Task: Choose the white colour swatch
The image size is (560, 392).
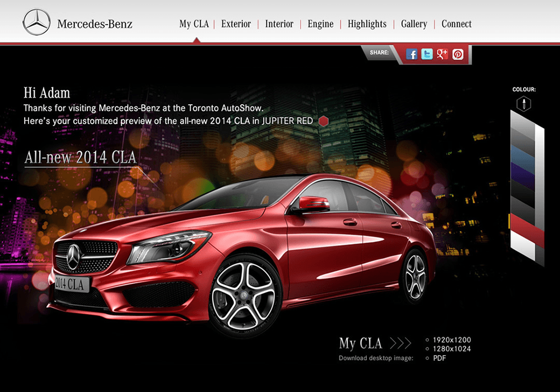Action: (x=522, y=245)
